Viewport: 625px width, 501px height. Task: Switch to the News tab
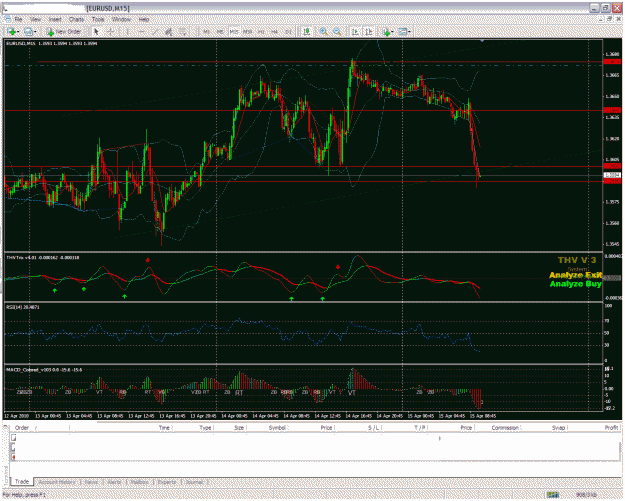pos(91,482)
